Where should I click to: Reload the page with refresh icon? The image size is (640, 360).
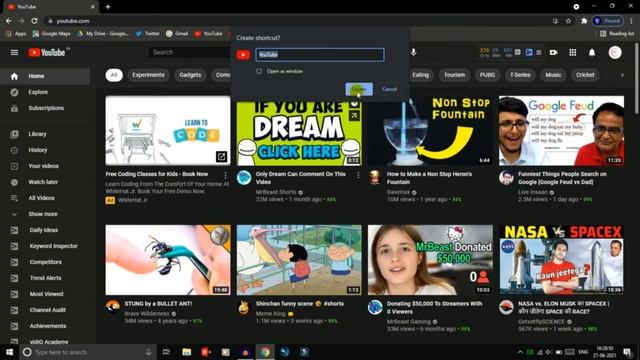(x=35, y=21)
